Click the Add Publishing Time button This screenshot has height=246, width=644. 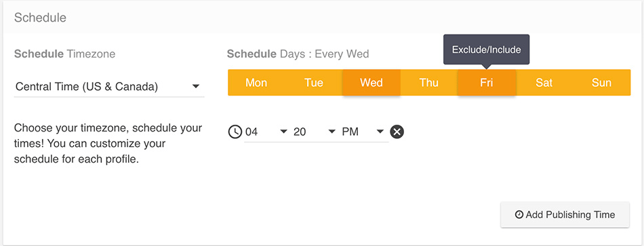click(565, 214)
